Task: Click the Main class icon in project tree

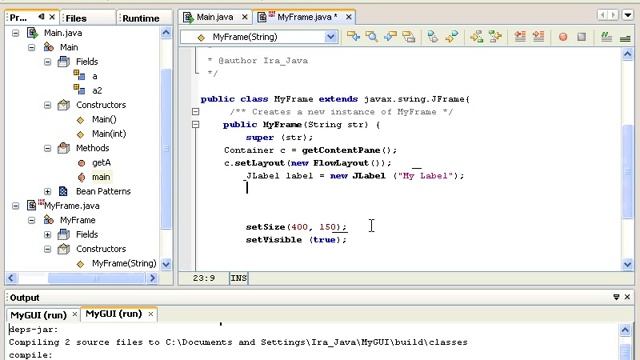Action: point(49,47)
